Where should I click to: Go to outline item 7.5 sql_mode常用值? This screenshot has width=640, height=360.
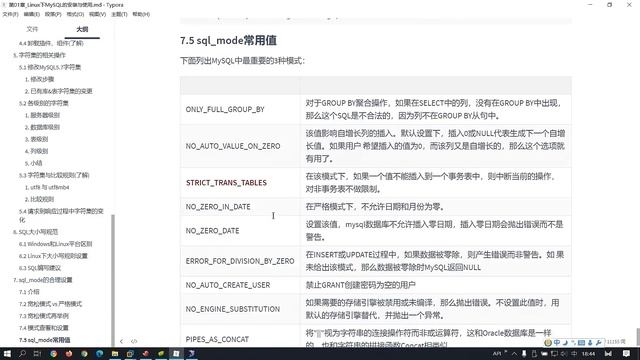coord(44,340)
